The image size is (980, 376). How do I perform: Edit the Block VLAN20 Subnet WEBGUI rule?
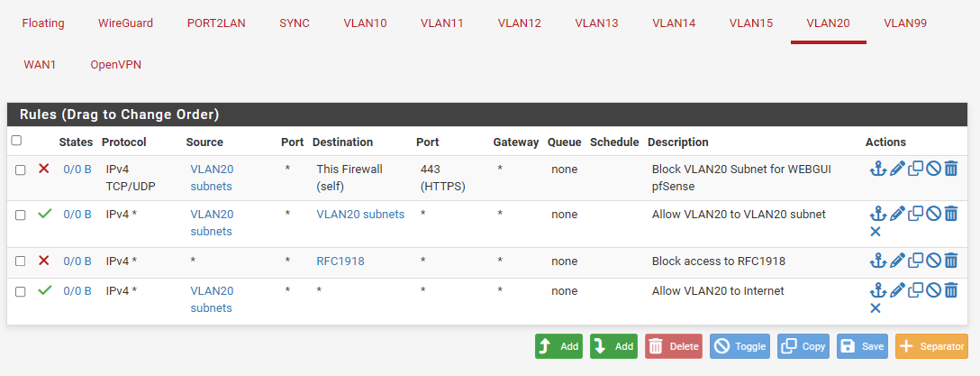point(897,169)
